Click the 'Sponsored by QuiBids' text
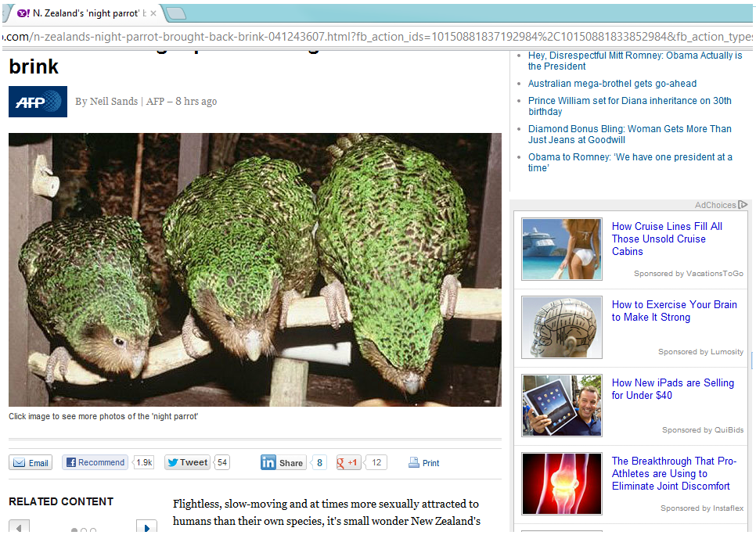The image size is (756, 535). (x=703, y=430)
